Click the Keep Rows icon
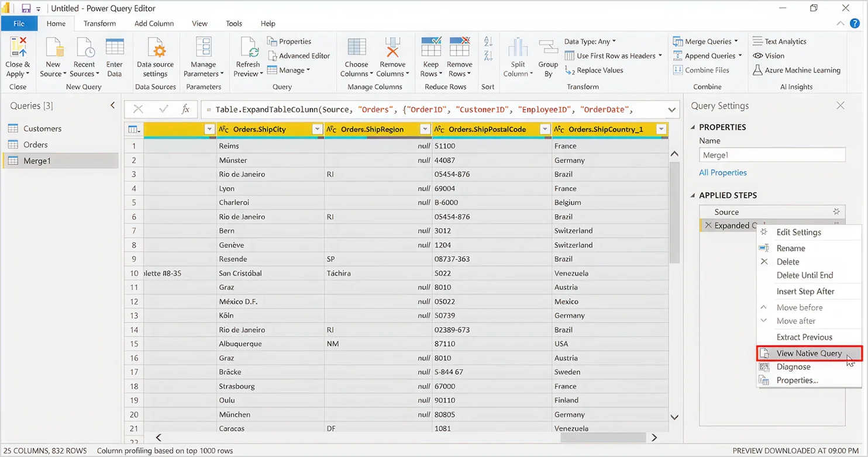Screen dimensions: 868x457 pyautogui.click(x=431, y=47)
